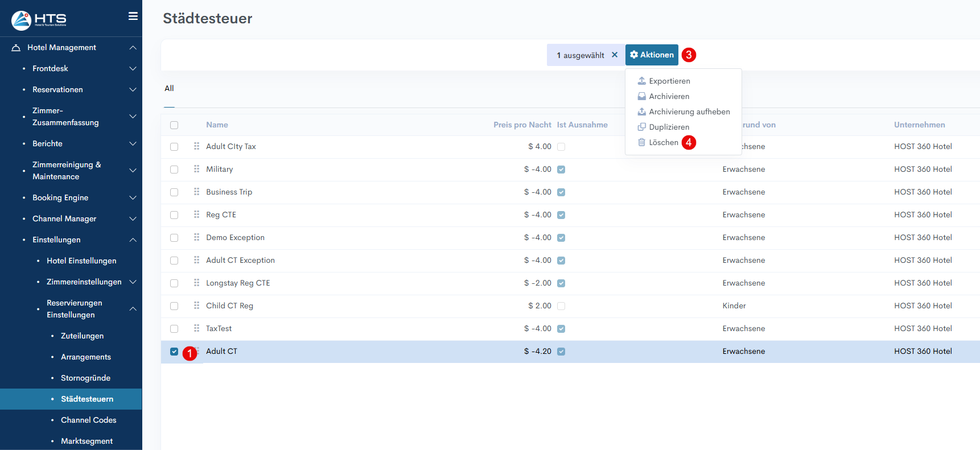Toggle Ist Ausnahme for Child CT Reg
980x450 pixels.
[561, 306]
